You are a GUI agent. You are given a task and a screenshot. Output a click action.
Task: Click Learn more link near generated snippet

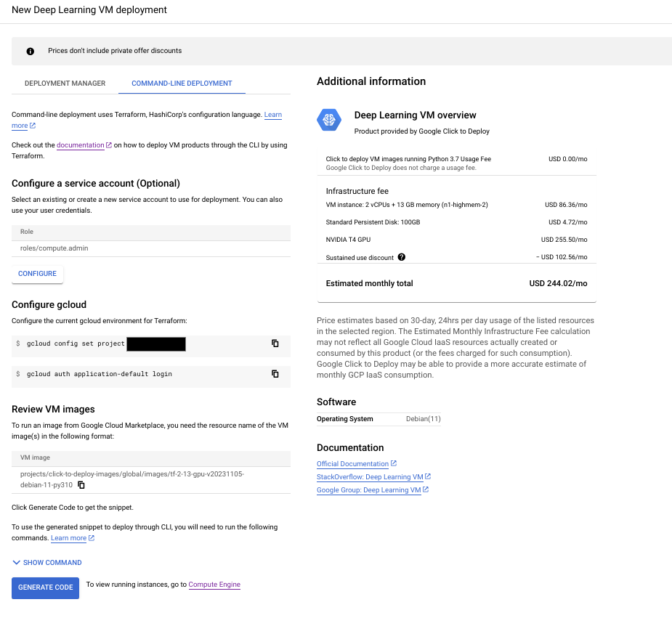(68, 538)
